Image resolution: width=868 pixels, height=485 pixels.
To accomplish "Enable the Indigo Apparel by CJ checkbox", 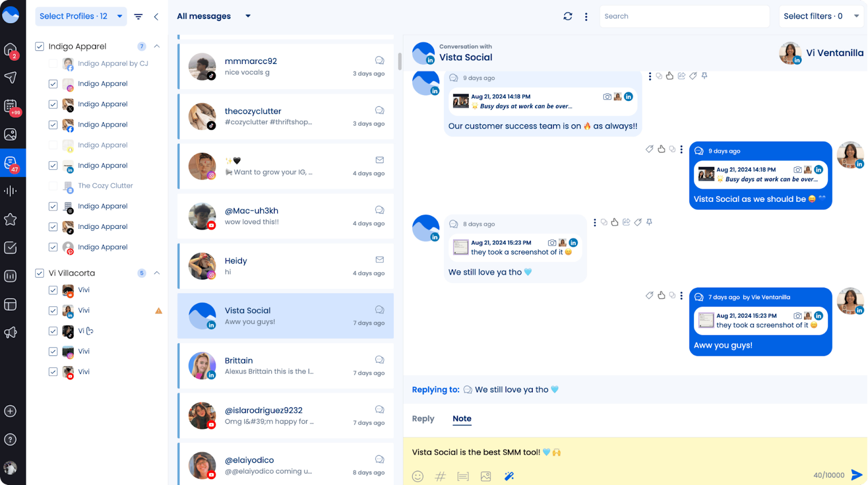I will pos(53,63).
